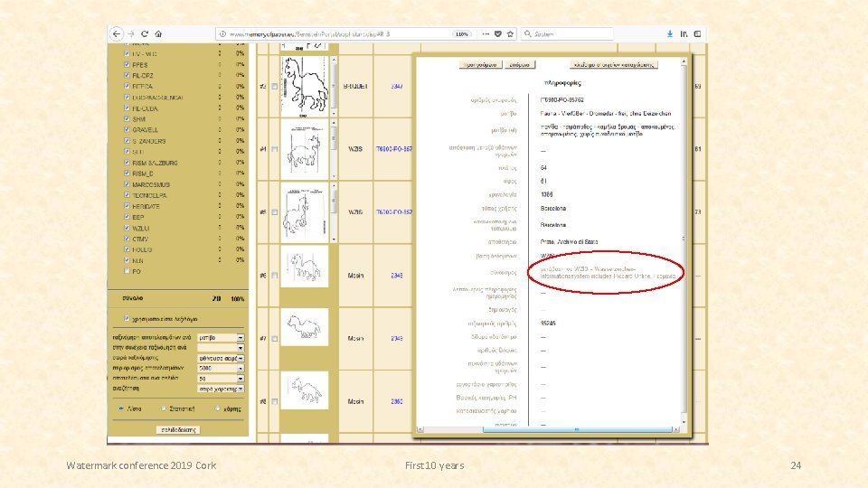Click the Prato, Archivio di Stato value
Screen dimensions: 868x488
(x=569, y=242)
